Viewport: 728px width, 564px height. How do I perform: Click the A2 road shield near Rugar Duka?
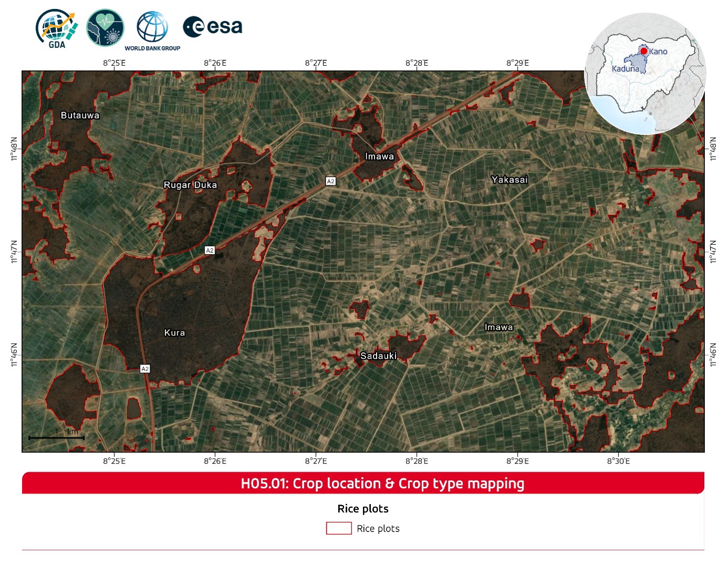tap(209, 250)
